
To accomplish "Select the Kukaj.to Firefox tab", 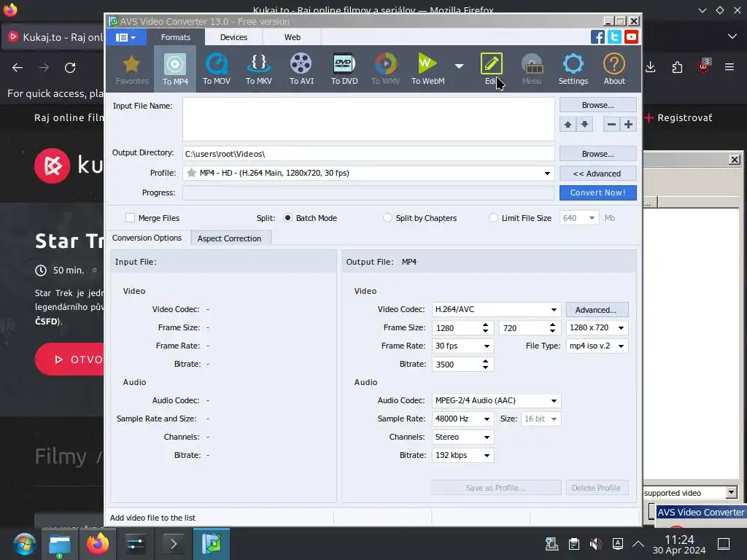I will 54,37.
